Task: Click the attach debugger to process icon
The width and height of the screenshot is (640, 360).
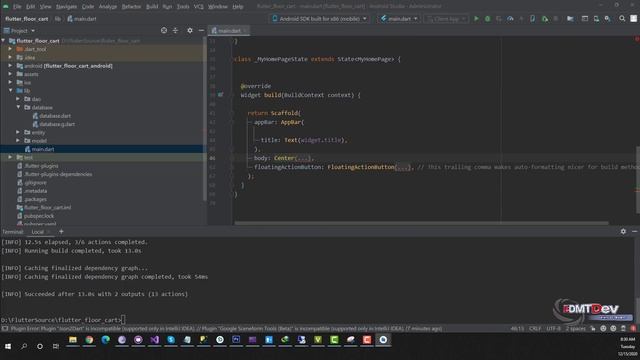Action: (x=545, y=19)
